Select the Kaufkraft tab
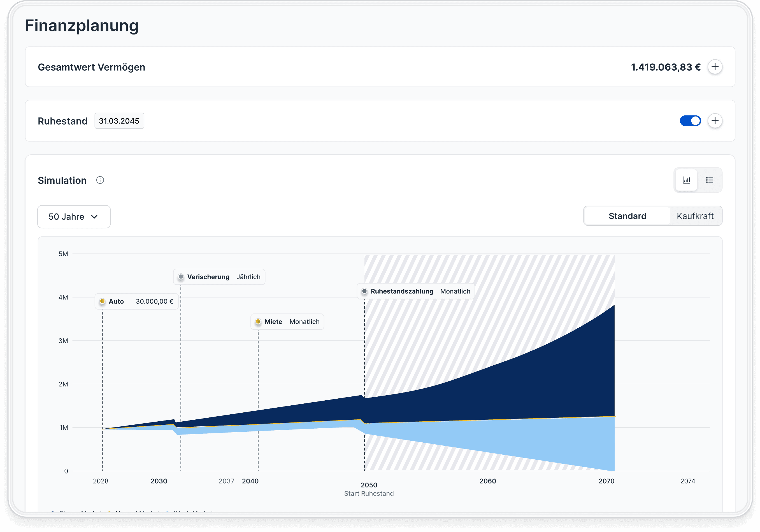760x532 pixels. pyautogui.click(x=695, y=216)
